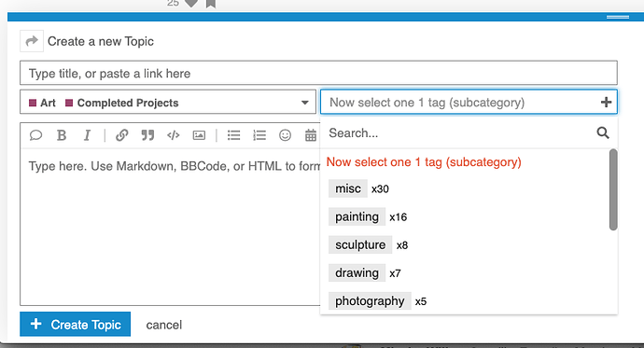Insert a hyperlink with the chain link icon
Screen dimensions: 644x348
tap(122, 135)
